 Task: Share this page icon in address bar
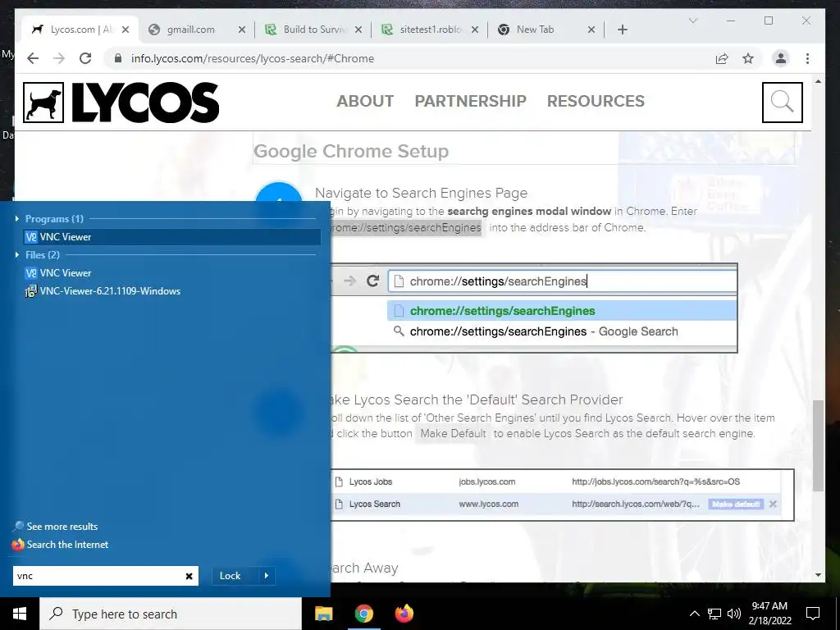pyautogui.click(x=722, y=58)
